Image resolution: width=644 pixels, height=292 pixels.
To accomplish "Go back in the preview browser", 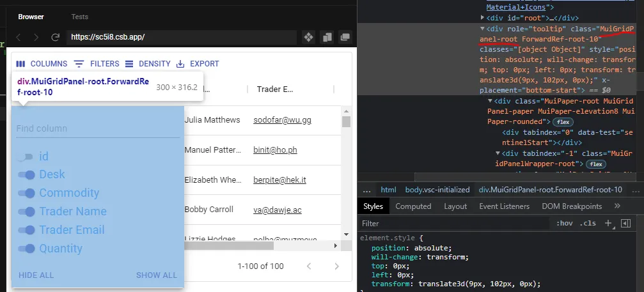I will click(19, 37).
